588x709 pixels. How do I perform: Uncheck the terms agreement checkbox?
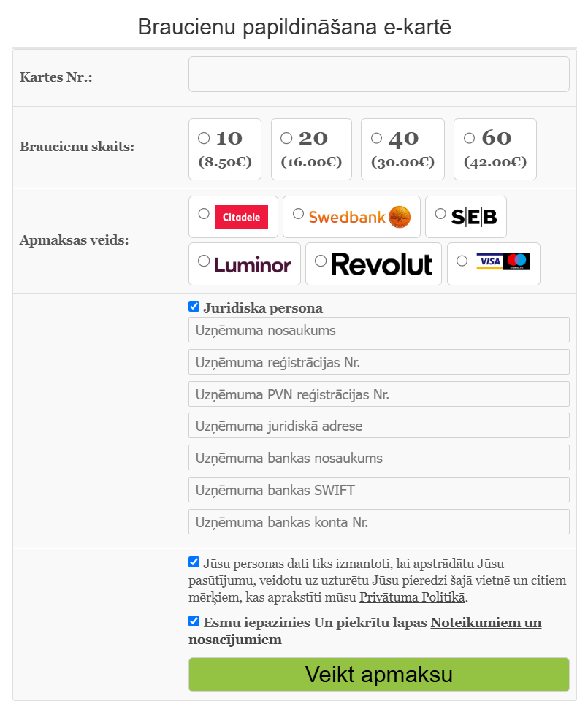point(194,621)
